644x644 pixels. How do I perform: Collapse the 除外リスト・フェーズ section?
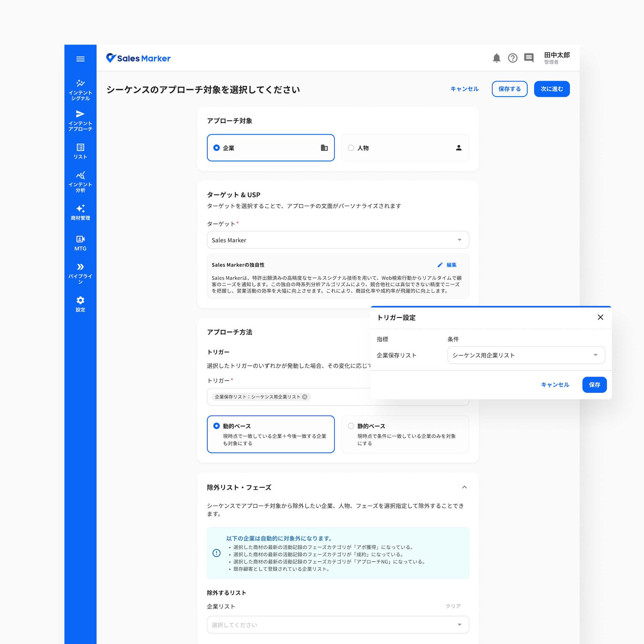click(464, 487)
